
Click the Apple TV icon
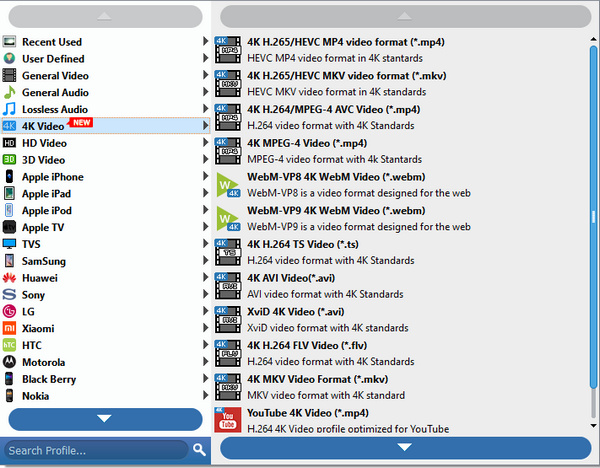pyautogui.click(x=9, y=227)
